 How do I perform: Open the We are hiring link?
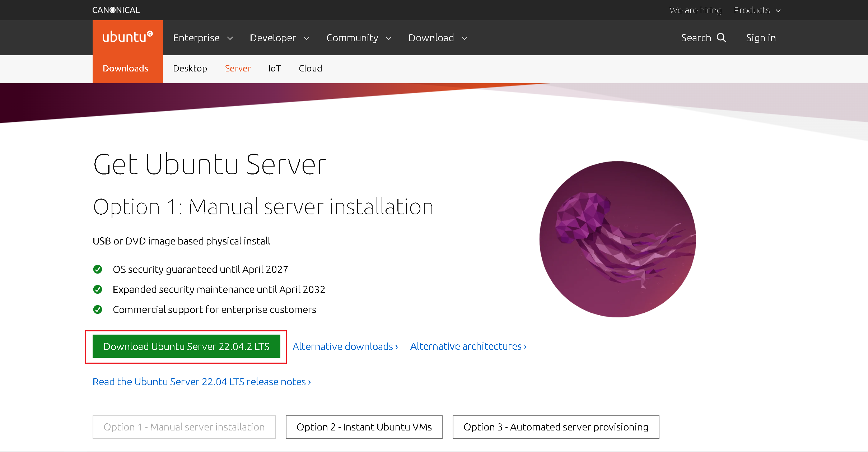695,10
